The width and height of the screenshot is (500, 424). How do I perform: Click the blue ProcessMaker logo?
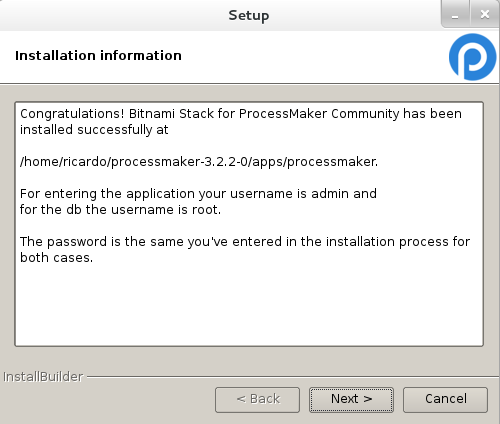(472, 57)
